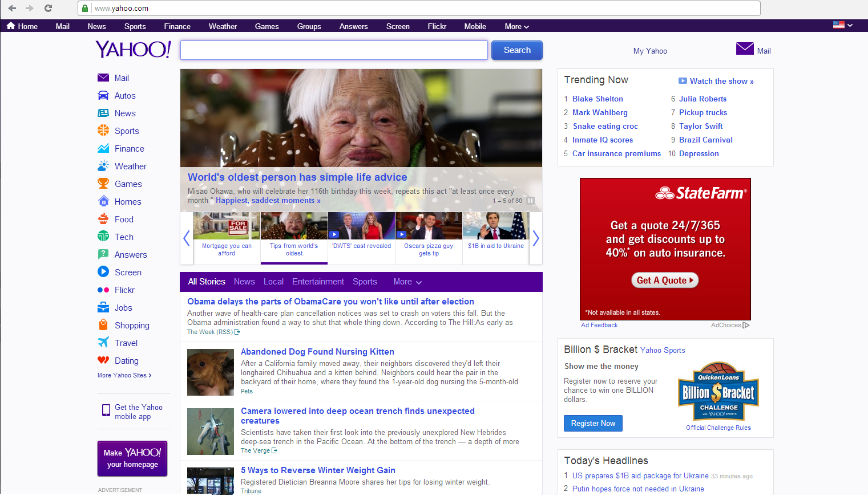Open the Games trophy icon
Screen dimensions: 868x496
(x=103, y=184)
